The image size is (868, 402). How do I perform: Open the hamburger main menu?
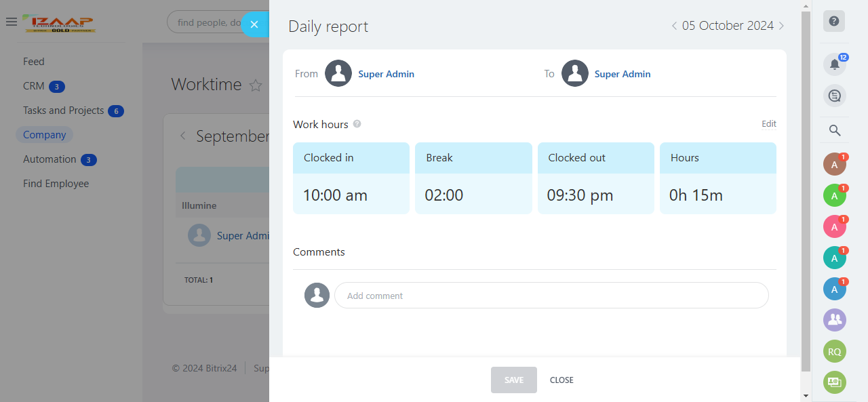11,22
